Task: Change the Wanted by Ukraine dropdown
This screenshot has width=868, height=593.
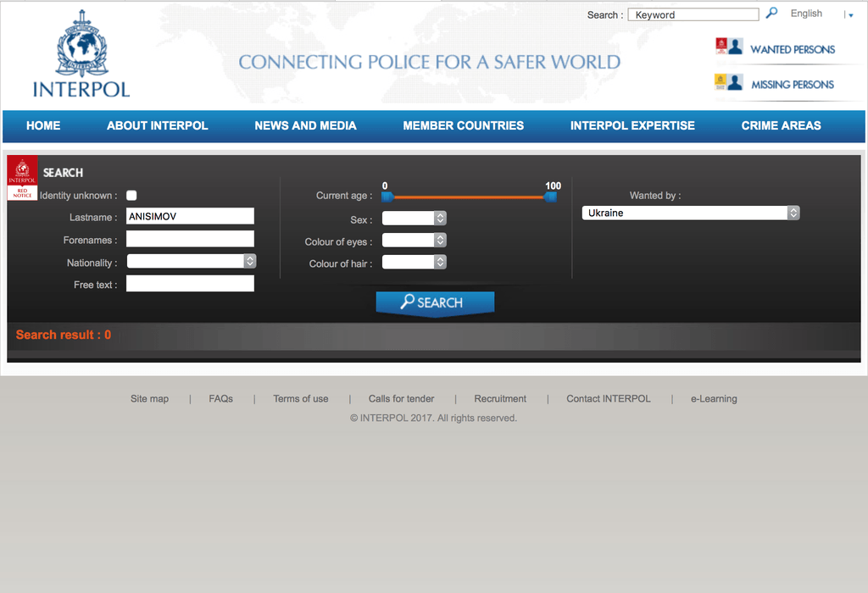Action: click(690, 213)
